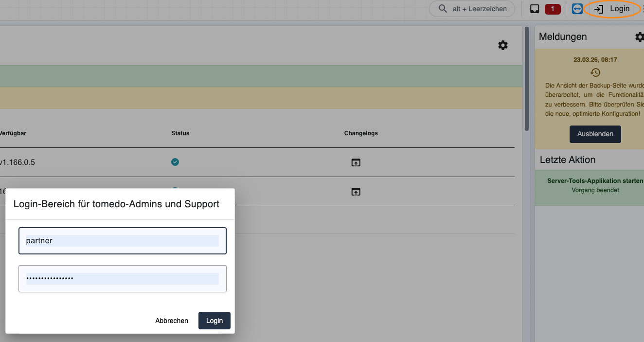This screenshot has width=644, height=342.
Task: Open the alt + Leerzeichen search field
Action: coord(472,9)
